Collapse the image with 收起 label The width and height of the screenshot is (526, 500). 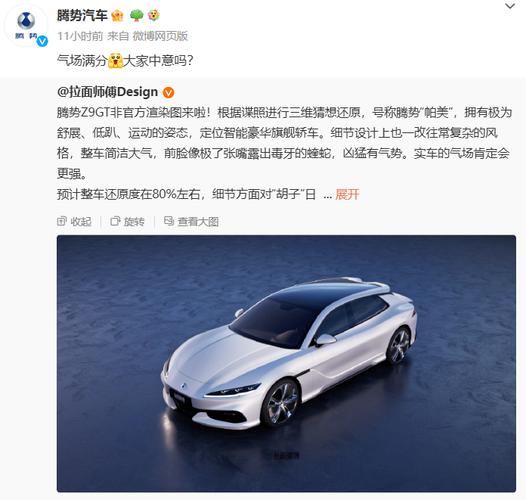tap(81, 222)
